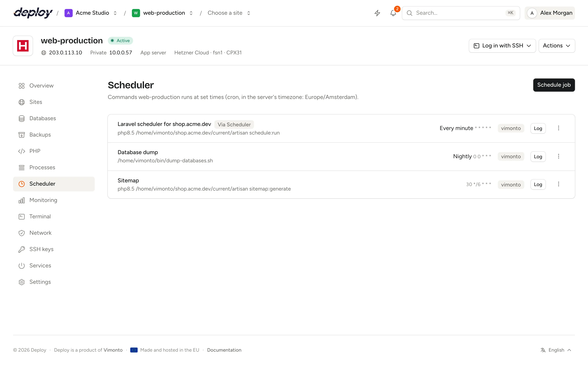Click the green web-production avatar icon
Screen dimensions: 588x368
tap(136, 13)
